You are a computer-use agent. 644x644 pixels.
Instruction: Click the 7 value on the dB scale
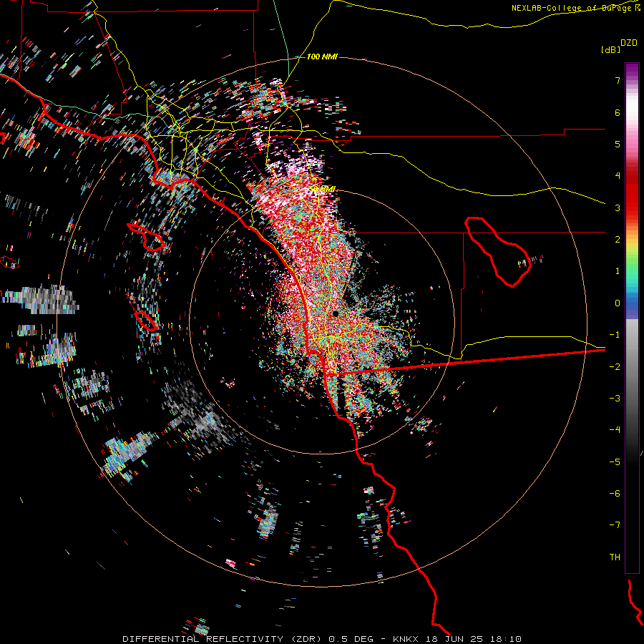pos(618,80)
